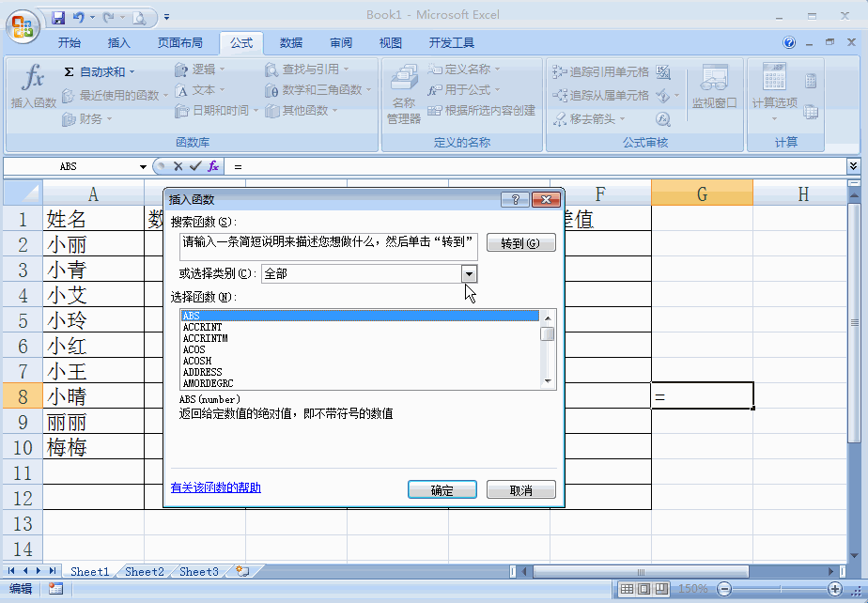Click Trace Precedents (追踪引用单元格)
This screenshot has width=868, height=603.
pyautogui.click(x=600, y=71)
